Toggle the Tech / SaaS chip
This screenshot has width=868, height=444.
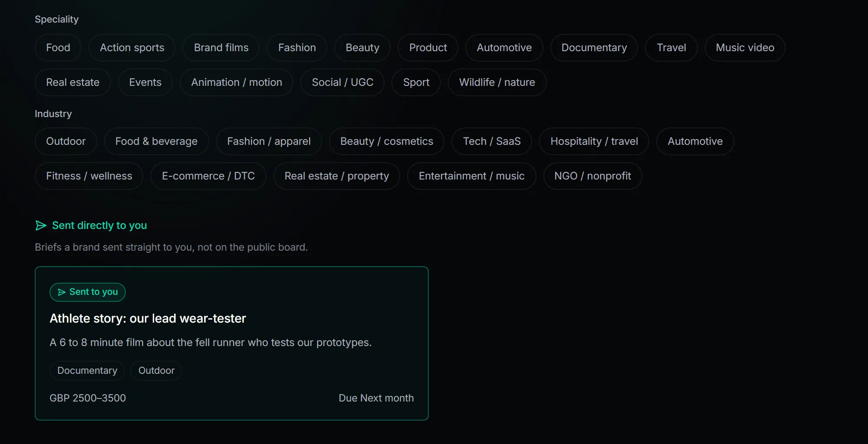[492, 141]
